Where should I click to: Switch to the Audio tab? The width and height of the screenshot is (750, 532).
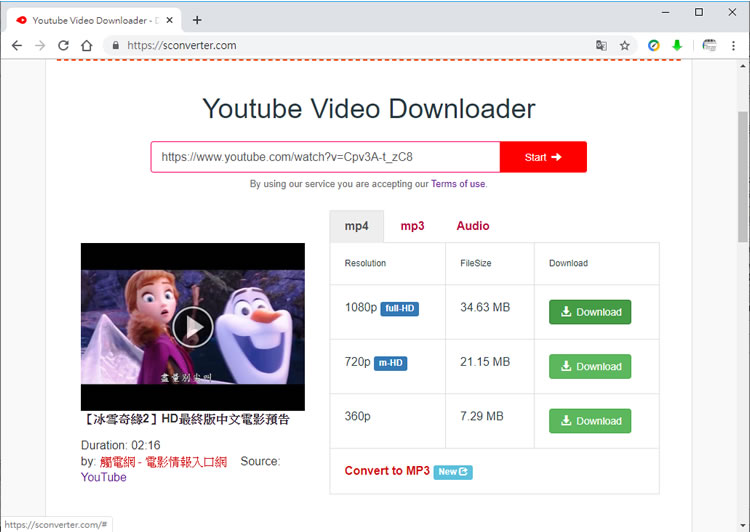(x=473, y=226)
